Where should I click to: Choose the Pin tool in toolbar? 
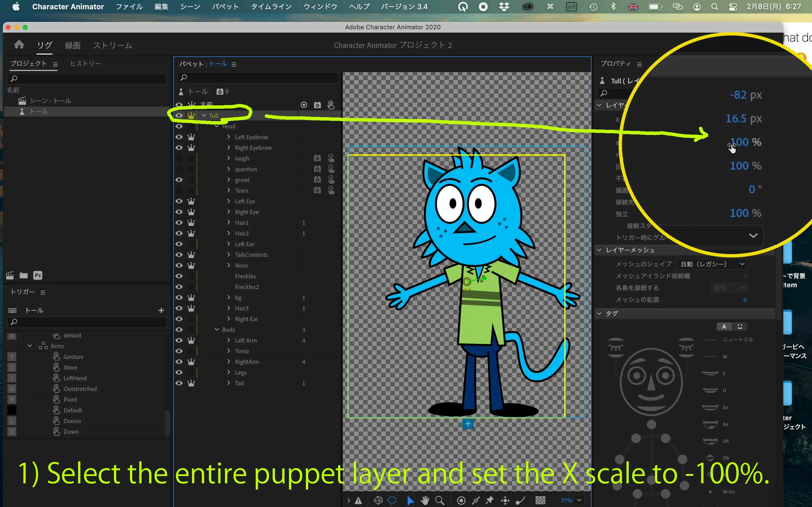click(489, 501)
